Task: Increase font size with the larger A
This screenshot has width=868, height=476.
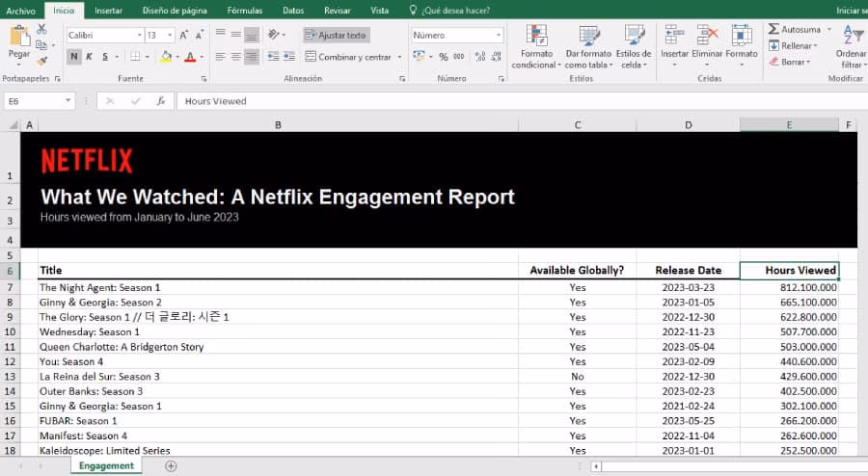Action: tap(184, 35)
